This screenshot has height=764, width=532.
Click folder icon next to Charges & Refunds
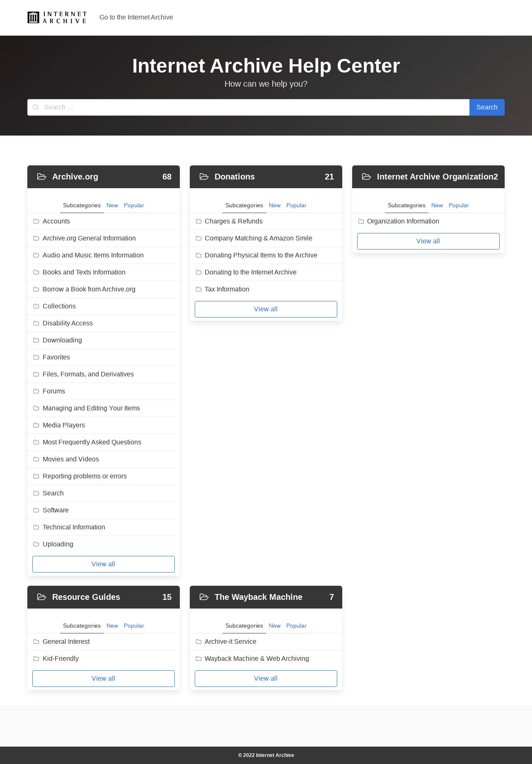(x=198, y=221)
